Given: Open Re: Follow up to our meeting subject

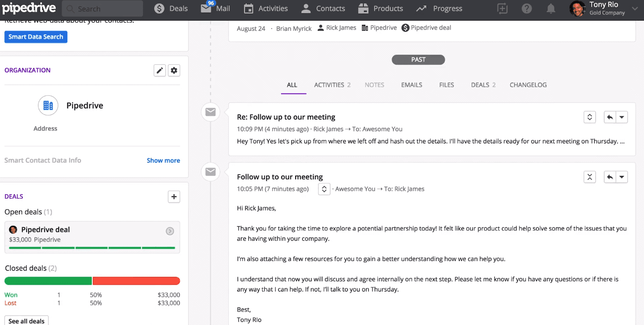Looking at the screenshot, I should [x=286, y=117].
